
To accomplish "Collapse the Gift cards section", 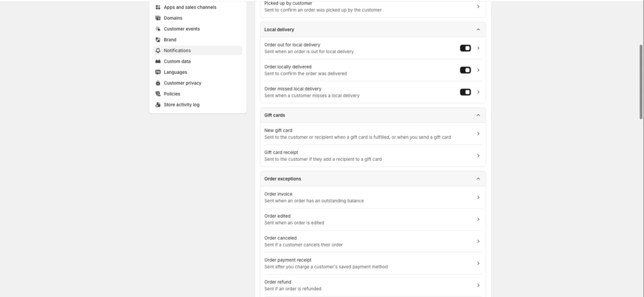I will point(478,115).
